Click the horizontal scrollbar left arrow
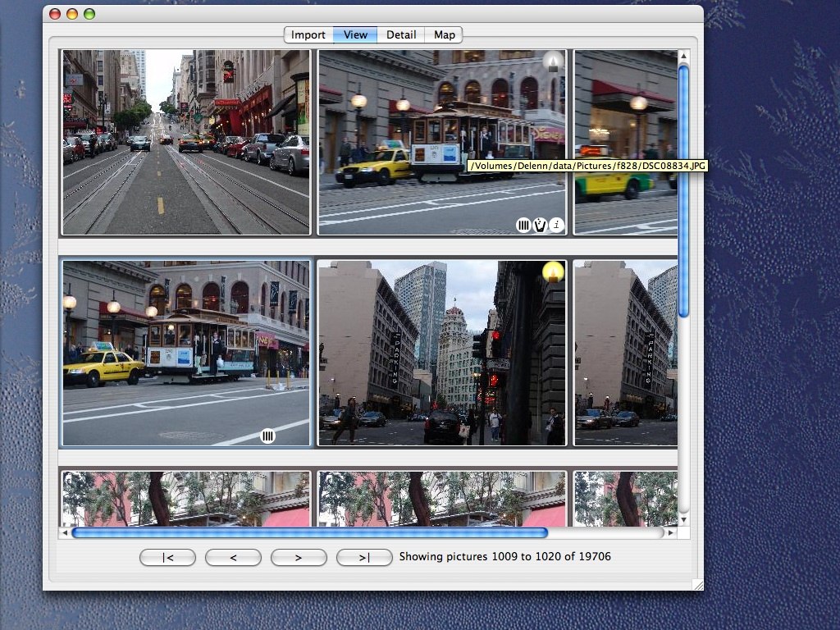Viewport: 840px width, 630px height. click(65, 533)
